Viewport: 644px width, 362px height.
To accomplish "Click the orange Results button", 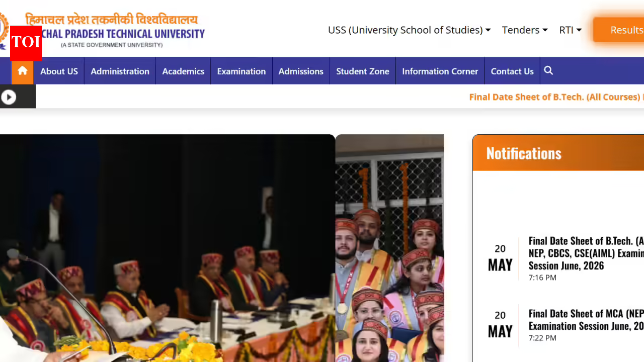I will coord(619,30).
